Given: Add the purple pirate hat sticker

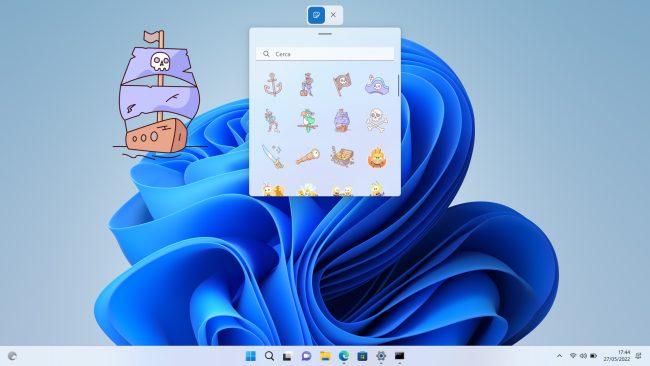Looking at the screenshot, I should (x=377, y=85).
